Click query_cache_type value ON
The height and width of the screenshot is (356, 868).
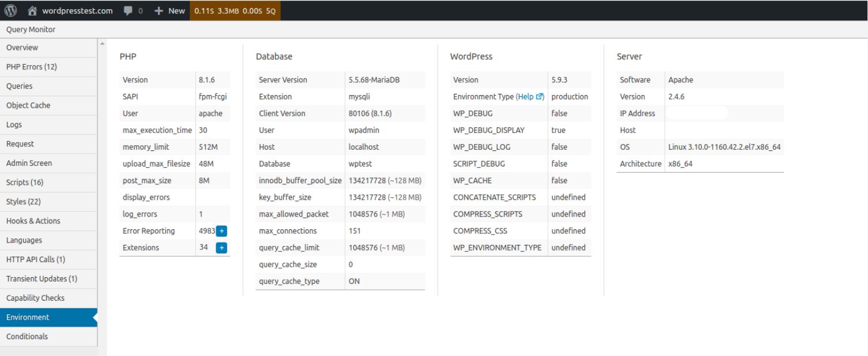(x=354, y=281)
